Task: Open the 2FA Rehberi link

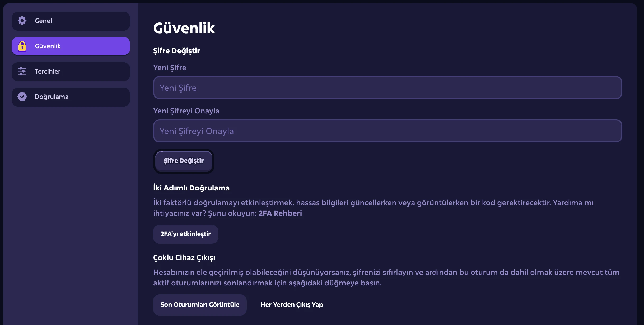Action: coord(280,213)
